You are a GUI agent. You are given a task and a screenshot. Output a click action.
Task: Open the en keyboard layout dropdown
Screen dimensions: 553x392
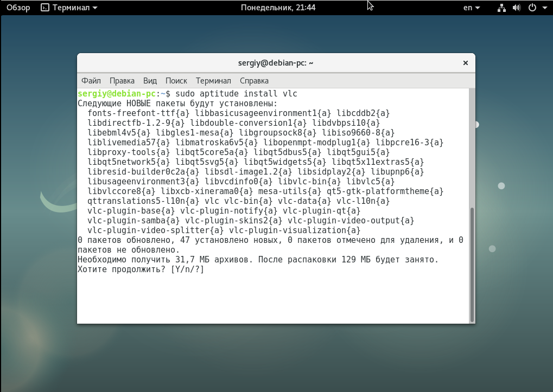pyautogui.click(x=472, y=8)
